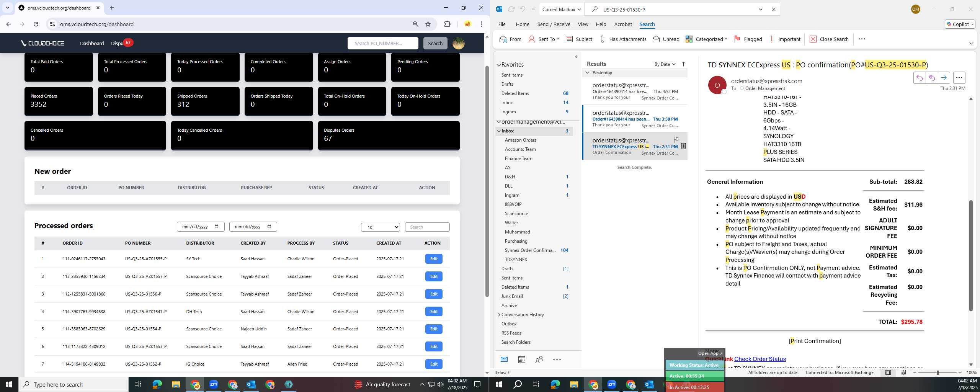Viewport: 980px width, 392px height.
Task: Open user avatar in CloudChoice header
Action: [x=458, y=43]
